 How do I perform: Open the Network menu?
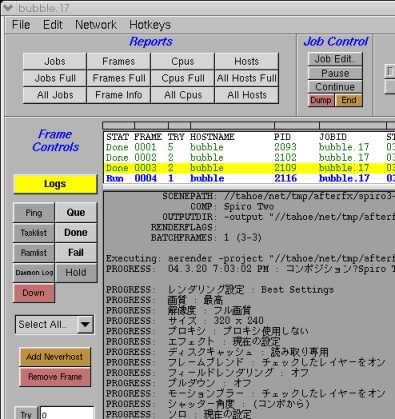96,25
